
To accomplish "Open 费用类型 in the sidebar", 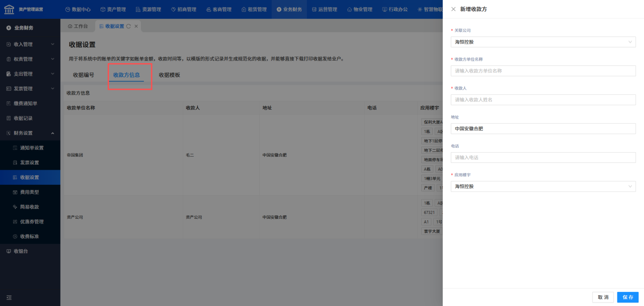I will click(x=30, y=192).
